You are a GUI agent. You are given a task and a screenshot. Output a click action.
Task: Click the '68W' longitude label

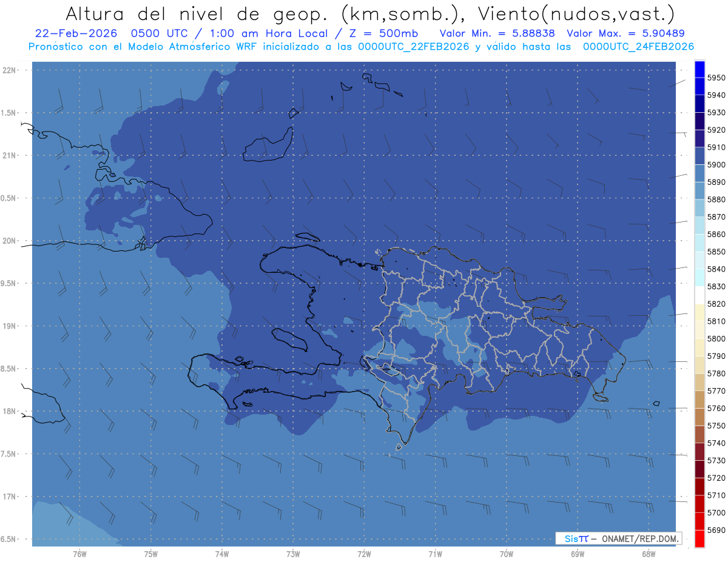tap(649, 554)
